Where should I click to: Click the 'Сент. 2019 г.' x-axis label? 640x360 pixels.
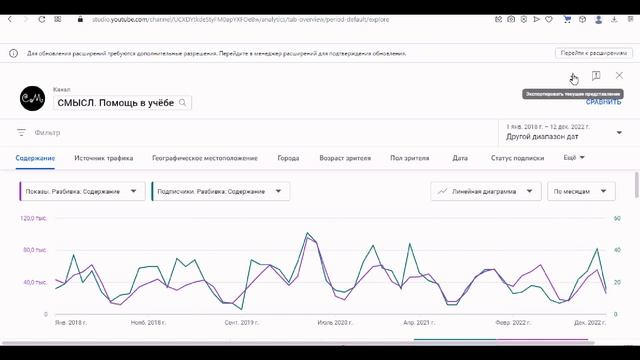242,322
